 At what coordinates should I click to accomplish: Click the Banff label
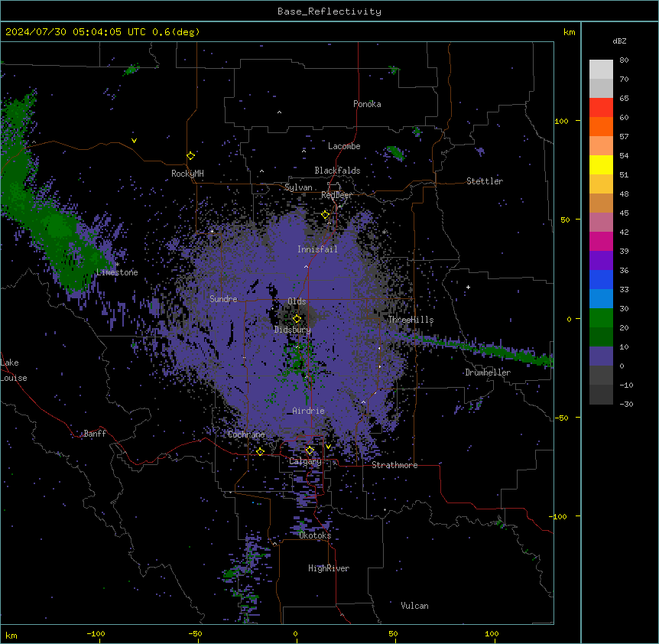[95, 434]
